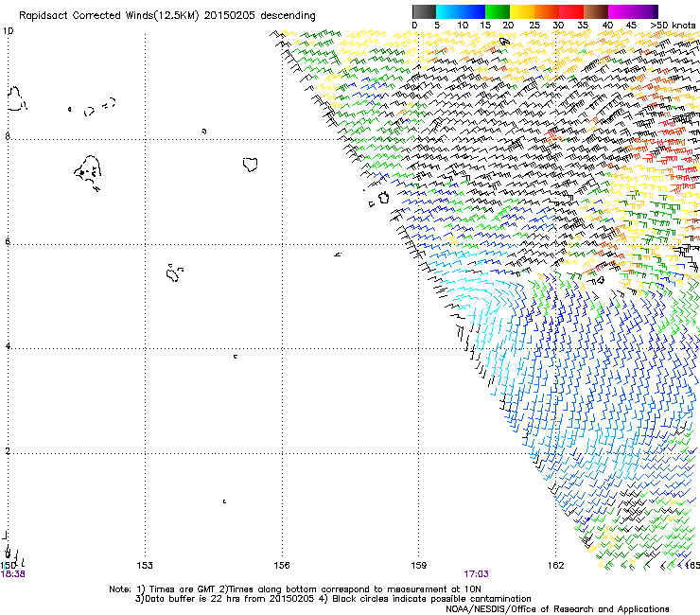This screenshot has height=615, width=700.
Task: Click the orange 25-30 knots legend swatch
Action: [x=547, y=11]
